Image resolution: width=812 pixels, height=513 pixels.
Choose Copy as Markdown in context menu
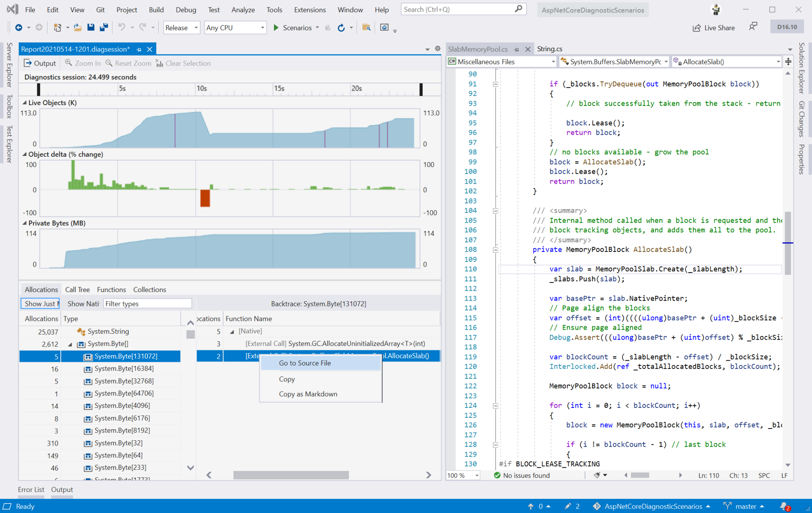click(x=320, y=394)
